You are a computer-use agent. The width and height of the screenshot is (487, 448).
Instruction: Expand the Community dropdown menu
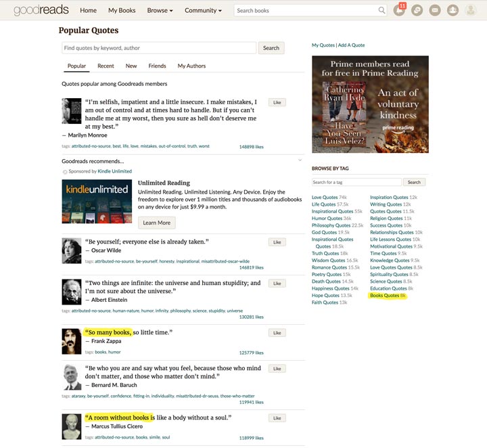203,10
